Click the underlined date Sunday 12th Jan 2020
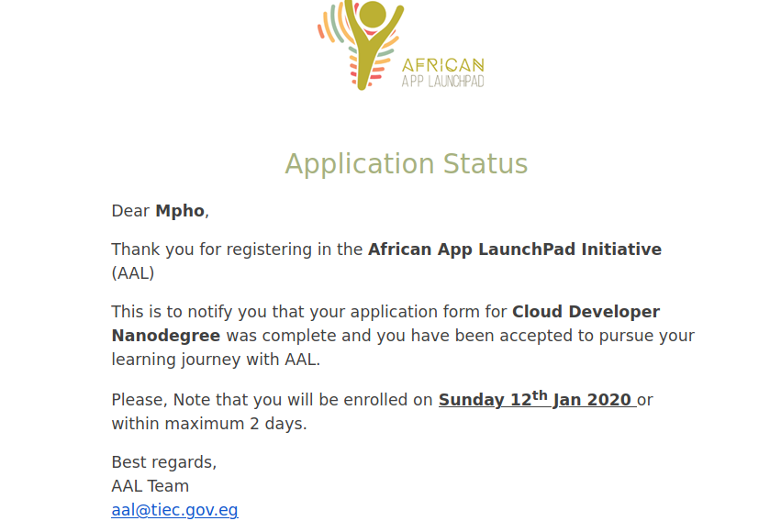This screenshot has height=532, width=770. (537, 399)
